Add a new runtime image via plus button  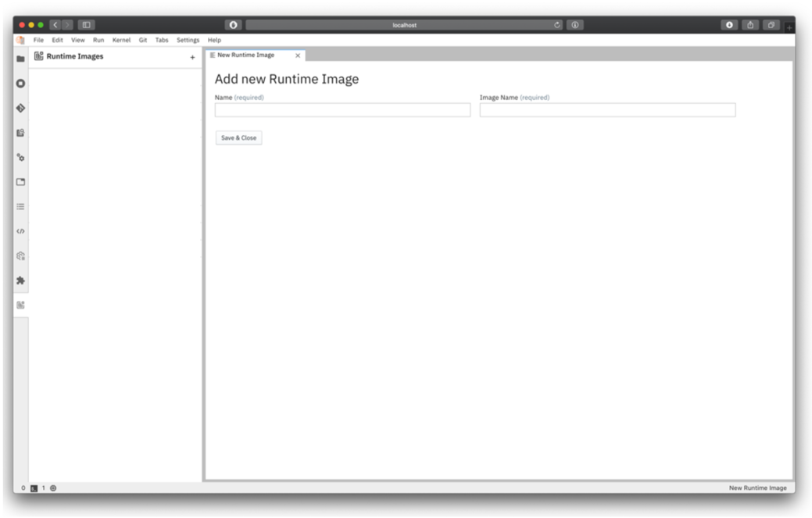pyautogui.click(x=192, y=56)
